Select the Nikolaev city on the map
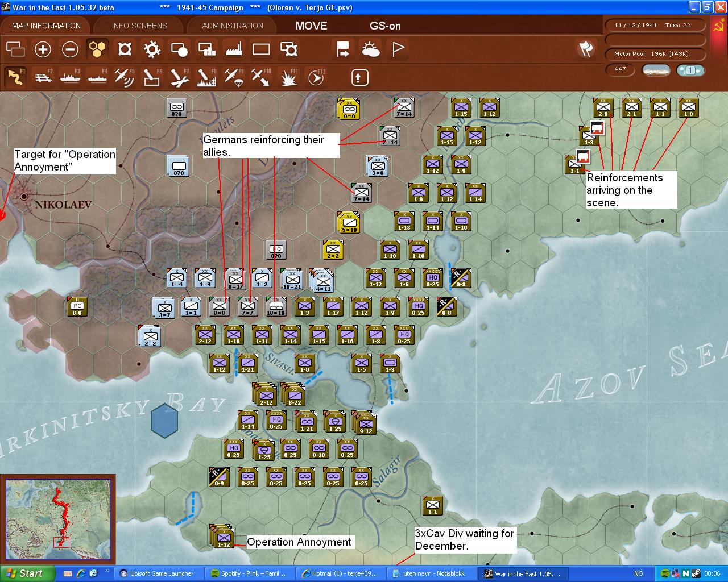The height and width of the screenshot is (582, 728). point(24,197)
